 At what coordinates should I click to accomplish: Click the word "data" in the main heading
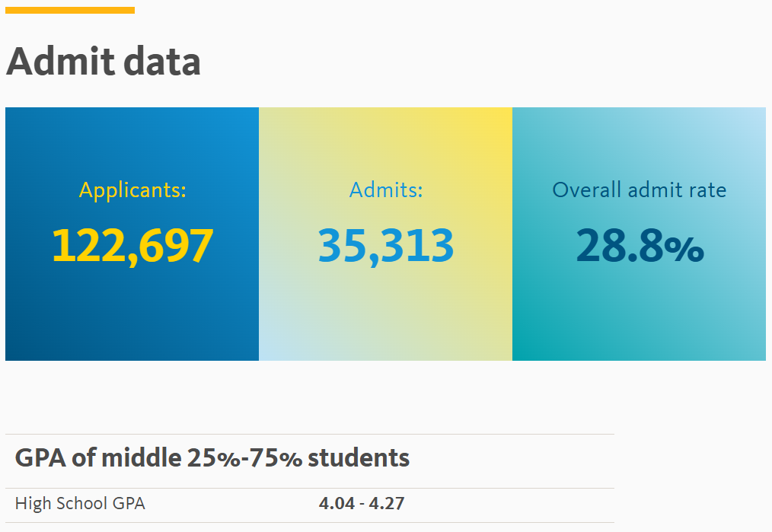point(162,62)
